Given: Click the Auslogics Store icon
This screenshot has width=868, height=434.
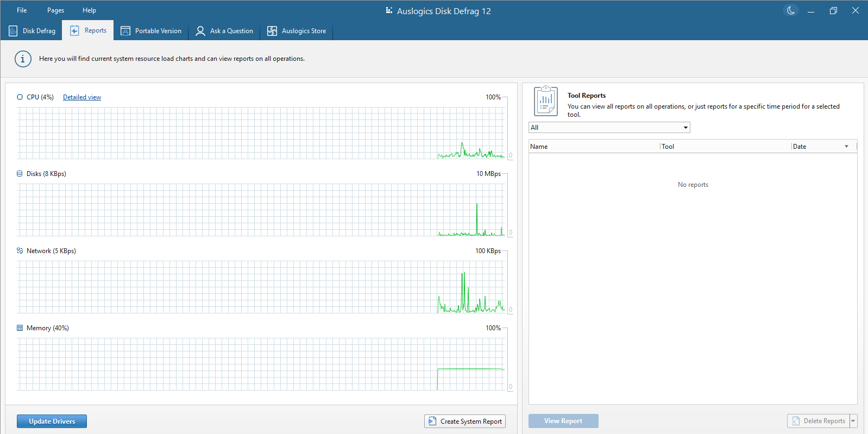Looking at the screenshot, I should point(272,31).
